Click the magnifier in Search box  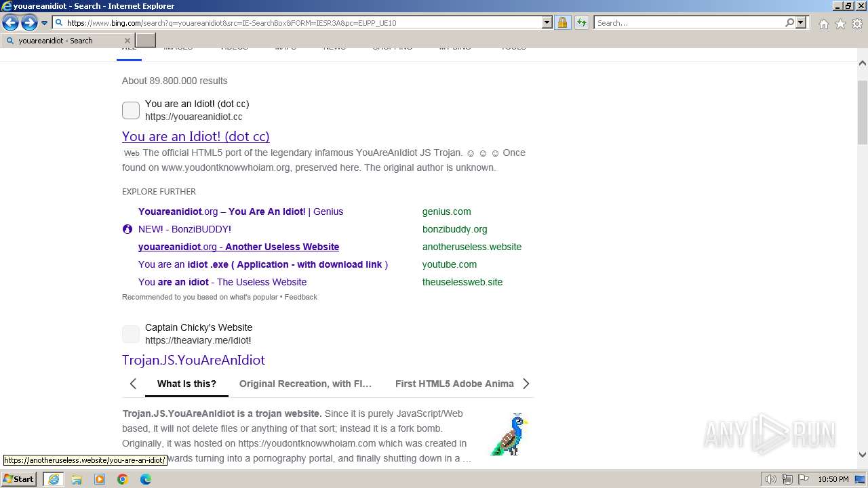click(789, 22)
